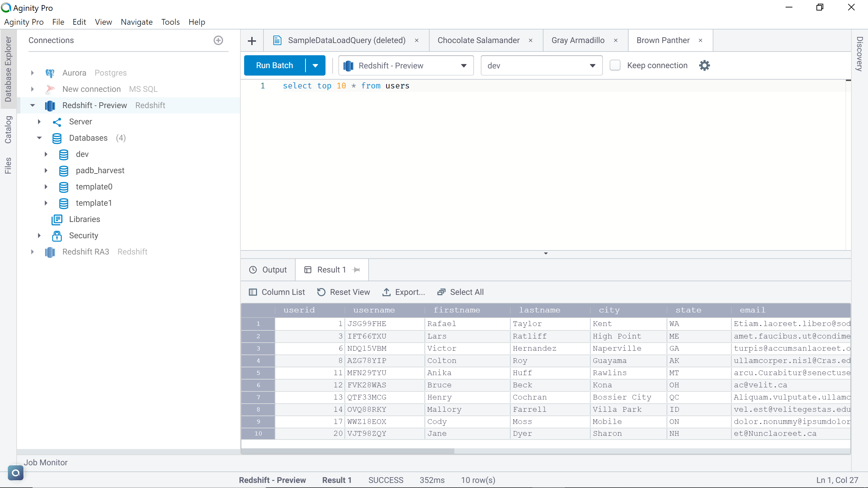
Task: Click the Reset View button
Action: pyautogui.click(x=343, y=292)
